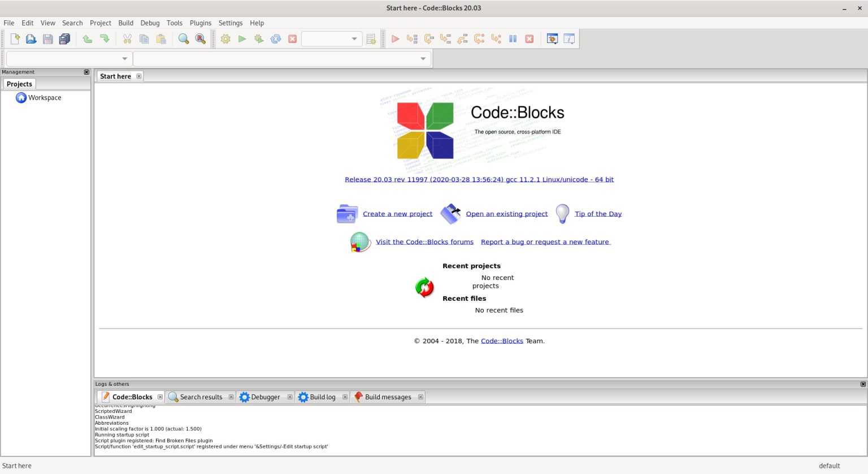Image resolution: width=868 pixels, height=474 pixels.
Task: Open Find with the magnifier icon
Action: (x=184, y=39)
